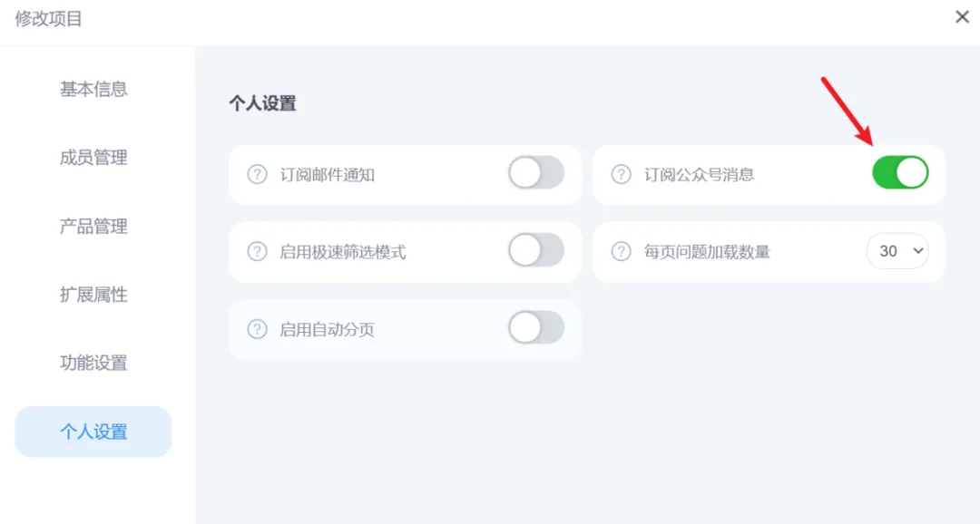Click help icon beside 订阅公众号消息

point(622,174)
